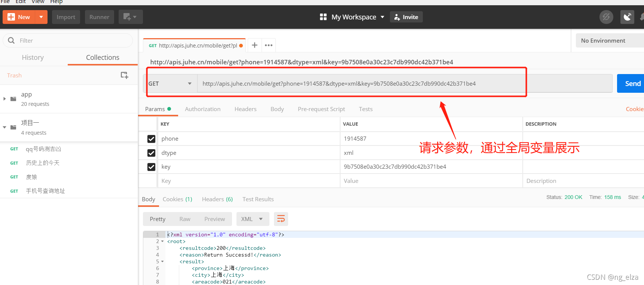Toggle the wrap lines icon

click(281, 219)
